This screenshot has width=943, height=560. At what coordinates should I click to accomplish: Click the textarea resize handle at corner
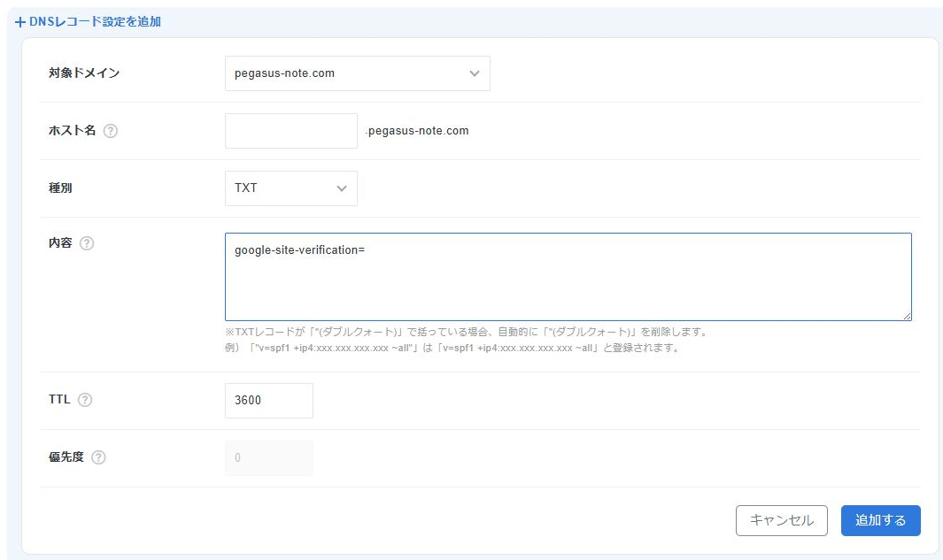907,316
